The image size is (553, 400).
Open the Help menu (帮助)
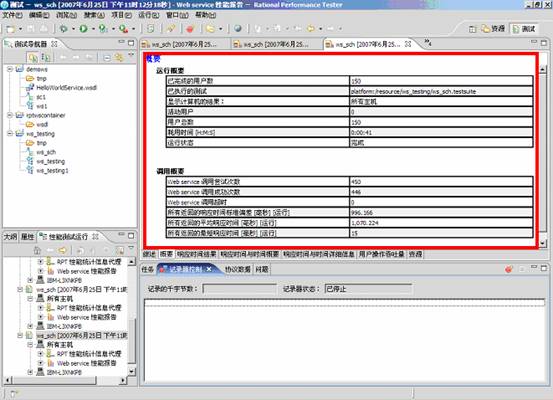click(x=205, y=15)
